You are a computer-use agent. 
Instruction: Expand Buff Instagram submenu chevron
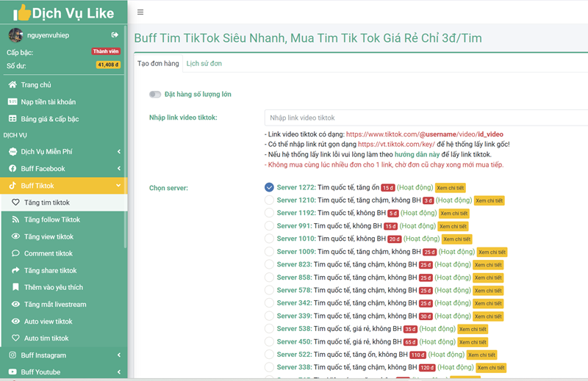[119, 355]
